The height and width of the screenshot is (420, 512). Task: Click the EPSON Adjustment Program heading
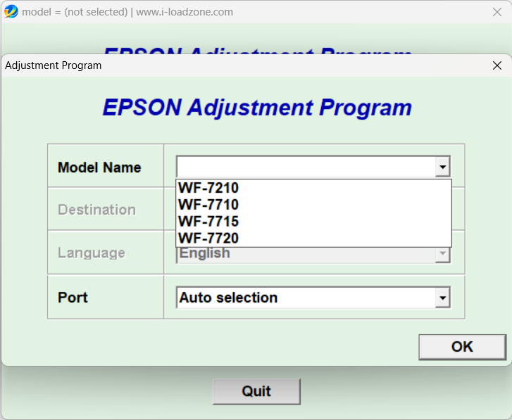(257, 108)
